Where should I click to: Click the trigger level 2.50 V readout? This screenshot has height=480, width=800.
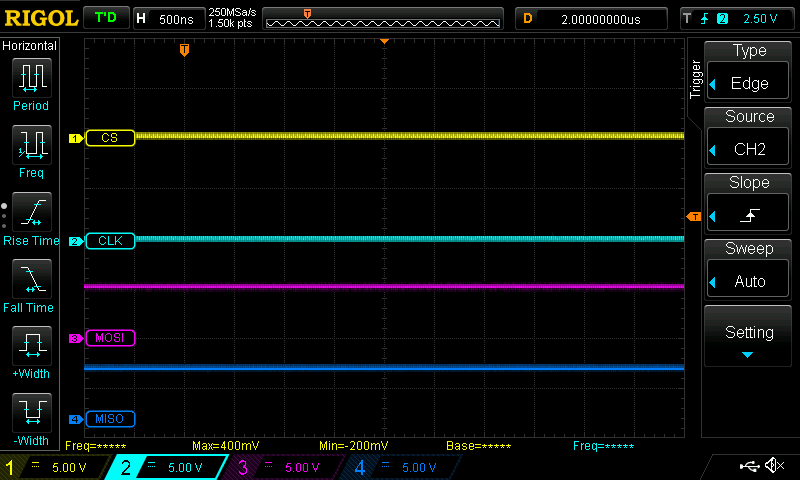760,19
